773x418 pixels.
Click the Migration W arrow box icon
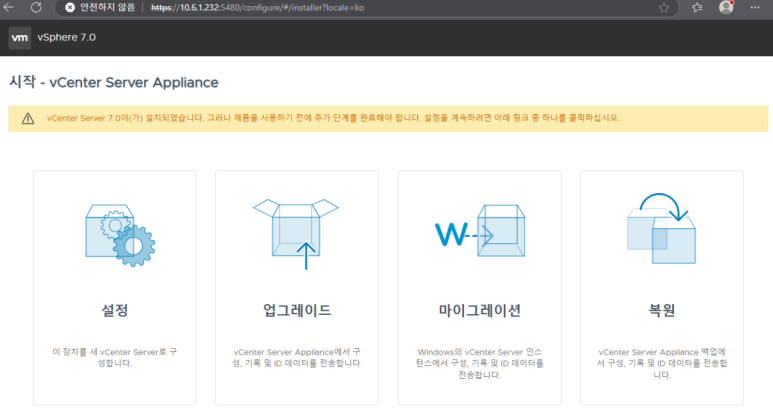480,231
